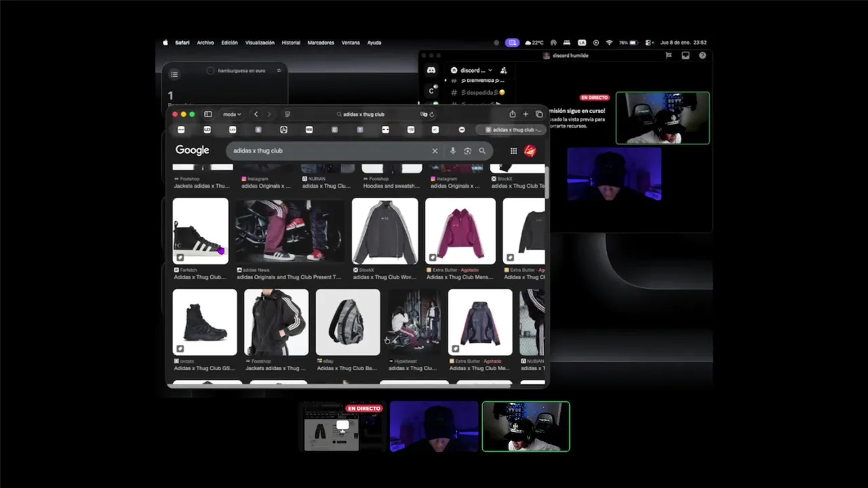The height and width of the screenshot is (488, 868).
Task: Open Google Lens image search
Action: pyautogui.click(x=467, y=151)
